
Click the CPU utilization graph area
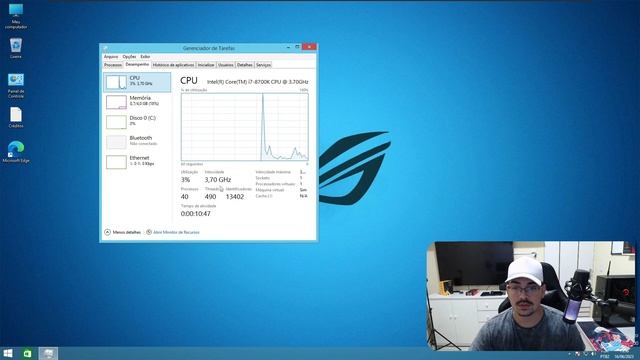(x=245, y=127)
